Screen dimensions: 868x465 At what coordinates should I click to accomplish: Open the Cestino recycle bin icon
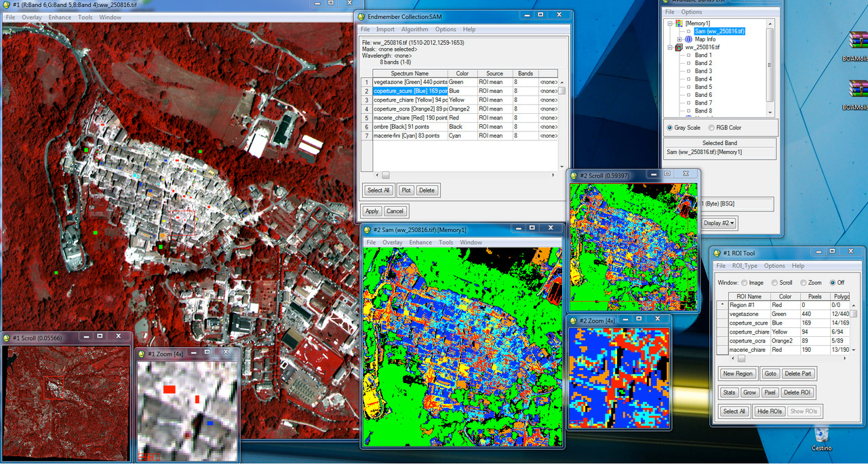click(822, 434)
